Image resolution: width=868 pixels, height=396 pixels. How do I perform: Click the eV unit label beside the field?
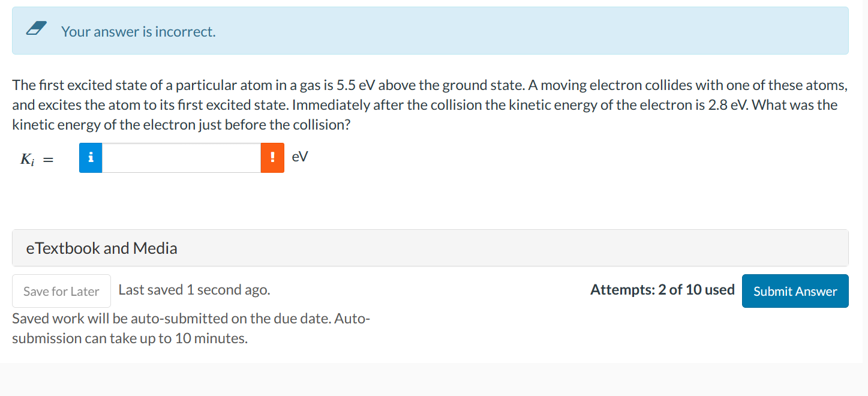299,157
